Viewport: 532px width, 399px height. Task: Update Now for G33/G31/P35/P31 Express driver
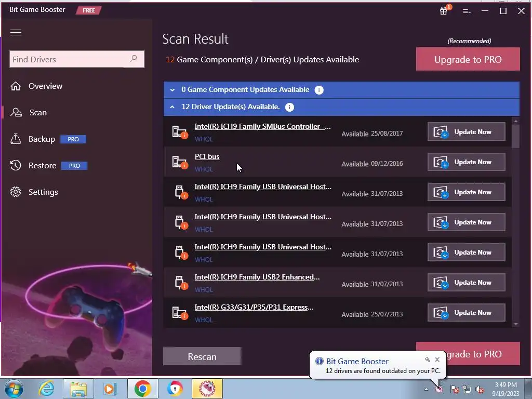(466, 312)
